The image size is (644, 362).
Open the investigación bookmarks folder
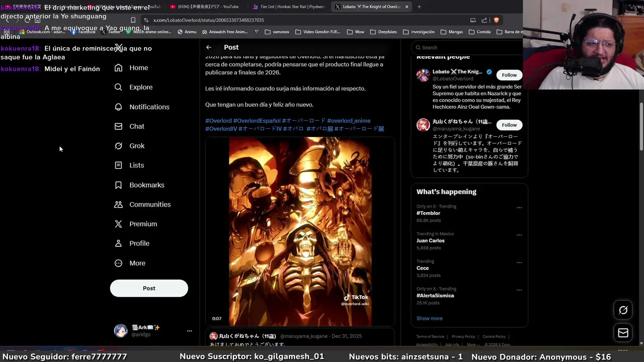pyautogui.click(x=419, y=32)
